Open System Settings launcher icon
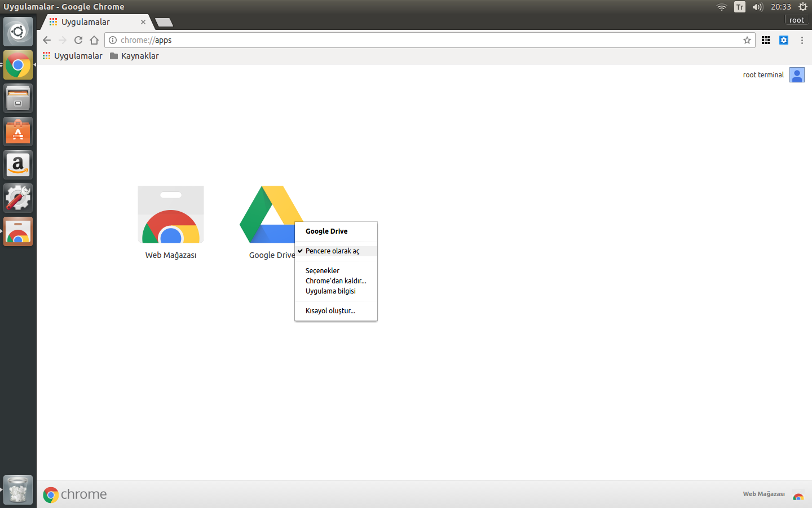 18,198
